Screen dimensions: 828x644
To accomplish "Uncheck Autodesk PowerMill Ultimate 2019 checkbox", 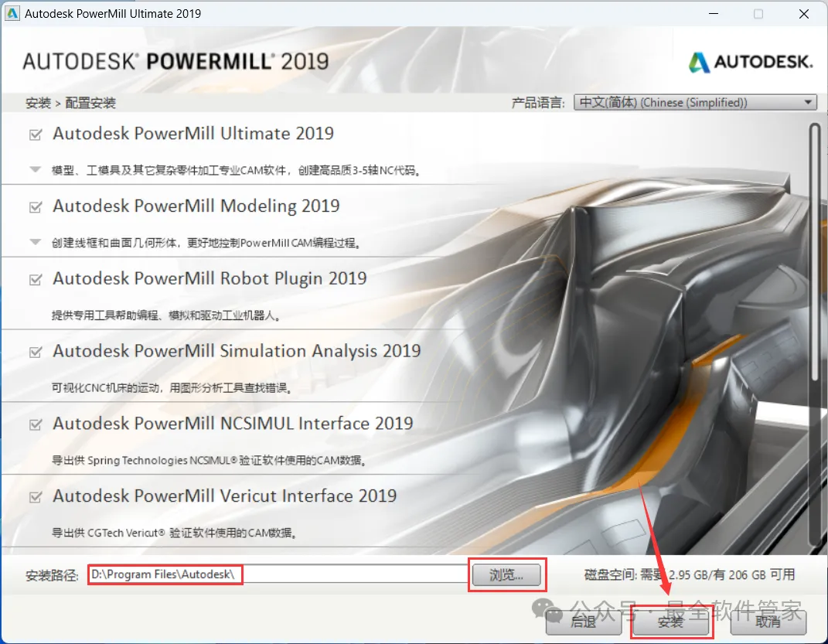I will coord(36,135).
